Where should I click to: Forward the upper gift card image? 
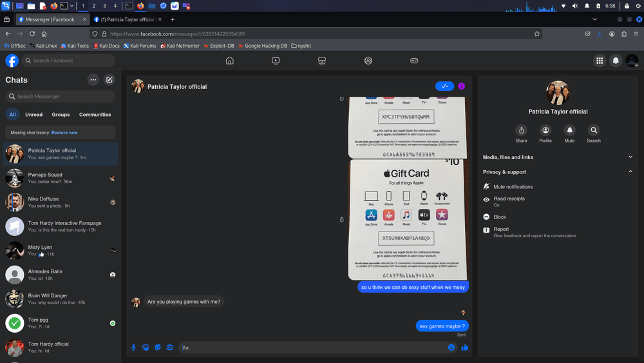point(342,99)
